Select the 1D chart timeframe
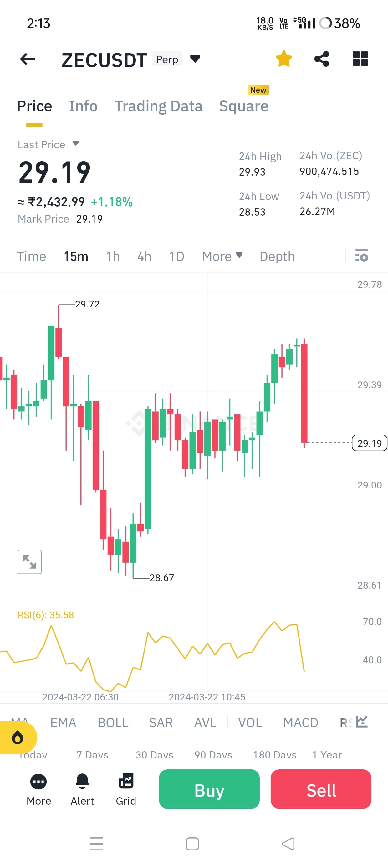Screen dimensions: 388x868 tap(176, 256)
